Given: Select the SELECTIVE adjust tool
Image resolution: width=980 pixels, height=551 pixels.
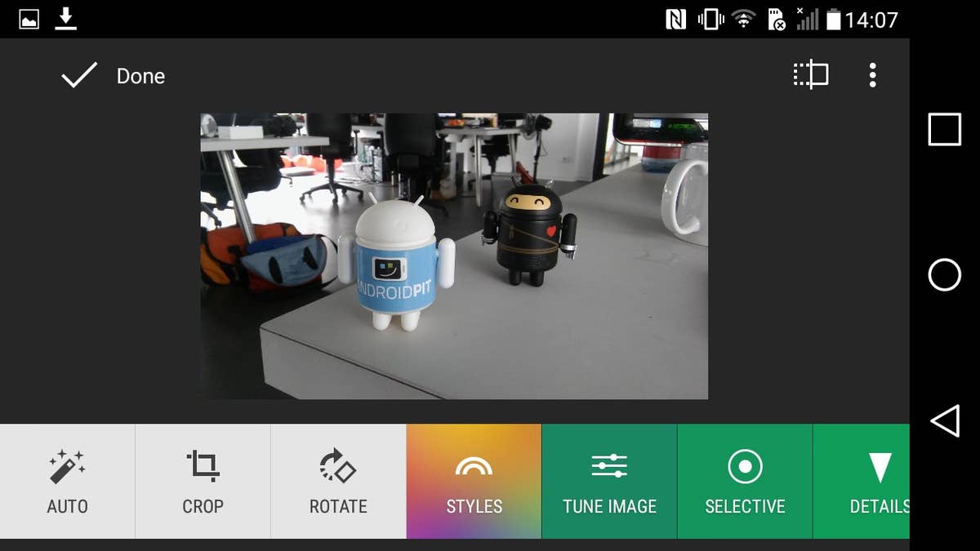Looking at the screenshot, I should [745, 481].
